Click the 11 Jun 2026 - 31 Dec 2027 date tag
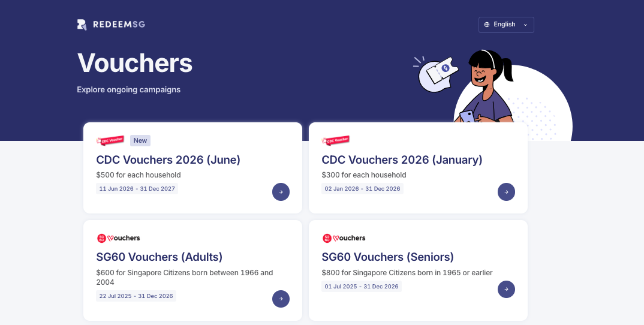 tap(137, 189)
